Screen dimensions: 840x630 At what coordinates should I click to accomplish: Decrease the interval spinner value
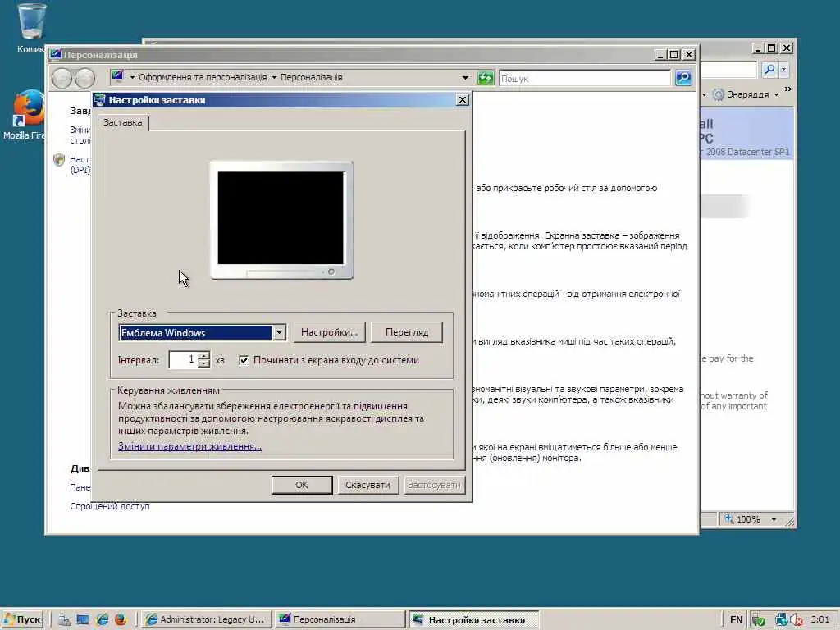pos(203,363)
